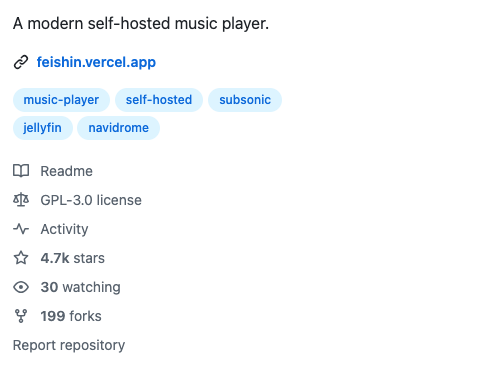Click the open book Readme icon
This screenshot has width=487, height=370.
[x=21, y=171]
